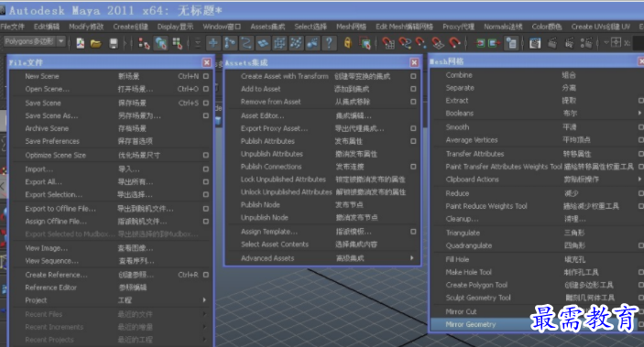Open the Save Scene As option box

(206, 115)
